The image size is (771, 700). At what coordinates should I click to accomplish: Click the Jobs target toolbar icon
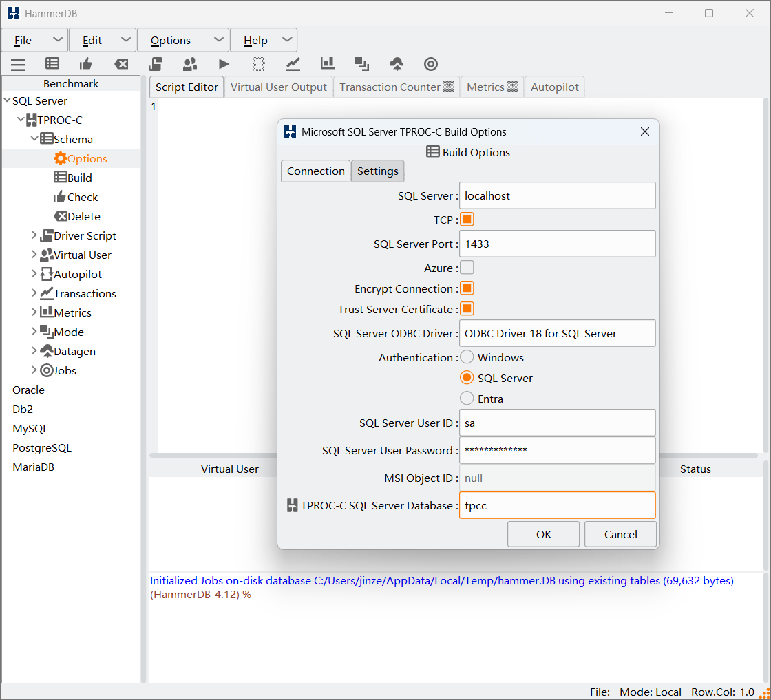click(431, 64)
